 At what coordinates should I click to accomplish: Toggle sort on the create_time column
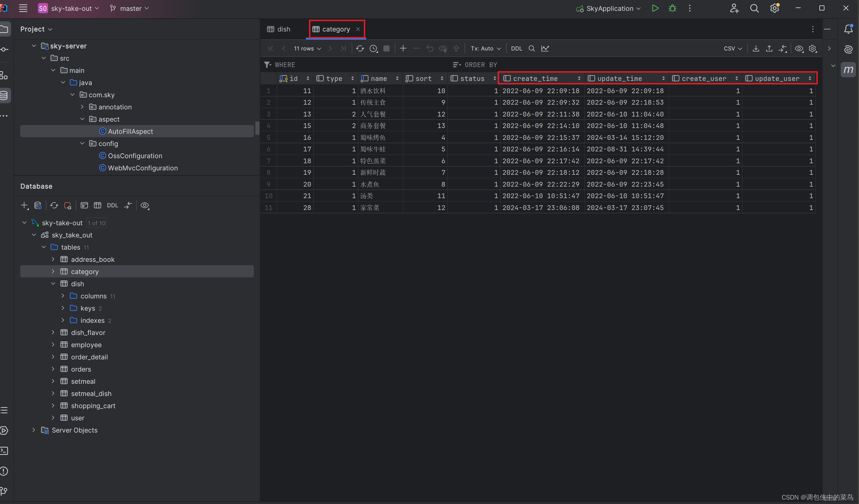pos(579,78)
